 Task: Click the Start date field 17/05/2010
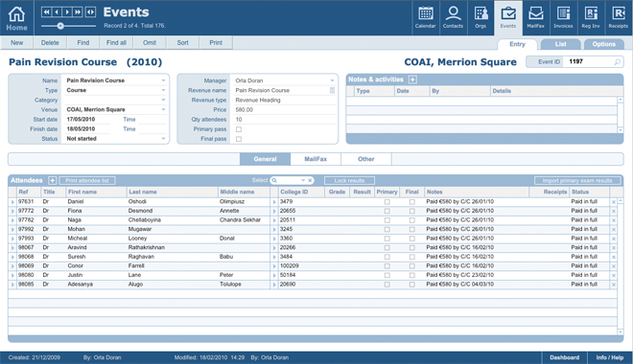(89, 120)
